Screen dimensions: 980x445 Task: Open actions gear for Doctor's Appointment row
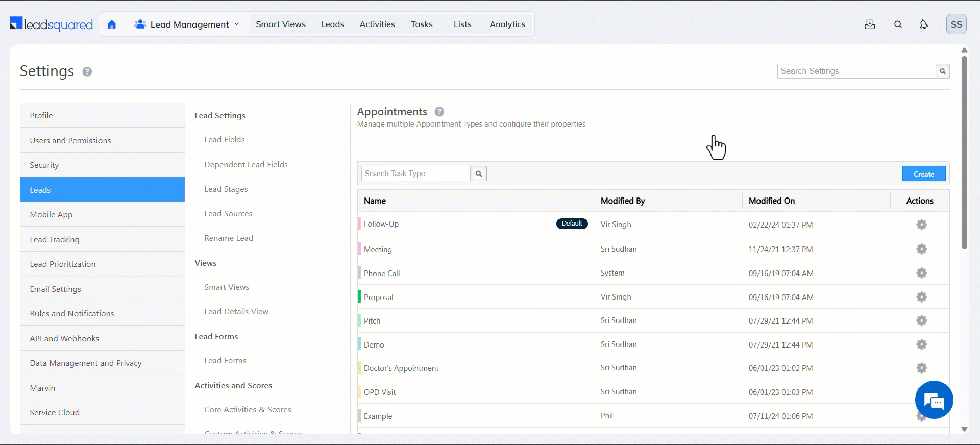pos(922,368)
